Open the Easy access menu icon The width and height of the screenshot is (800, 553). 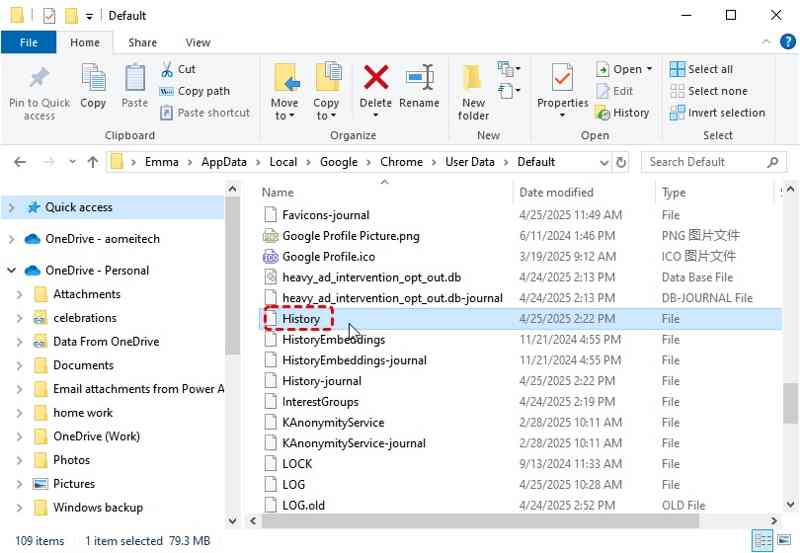point(509,91)
